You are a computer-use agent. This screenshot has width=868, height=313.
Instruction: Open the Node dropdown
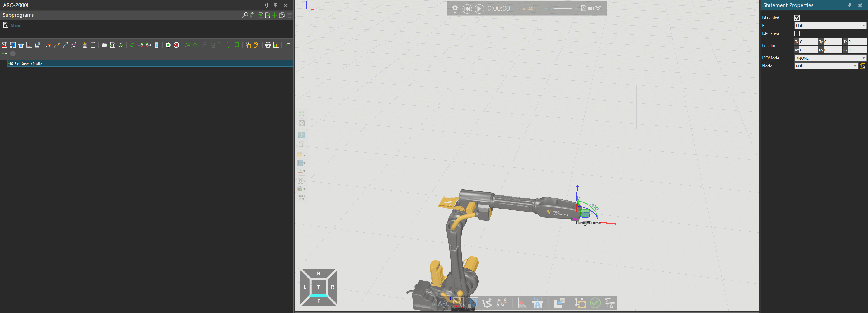(x=826, y=66)
